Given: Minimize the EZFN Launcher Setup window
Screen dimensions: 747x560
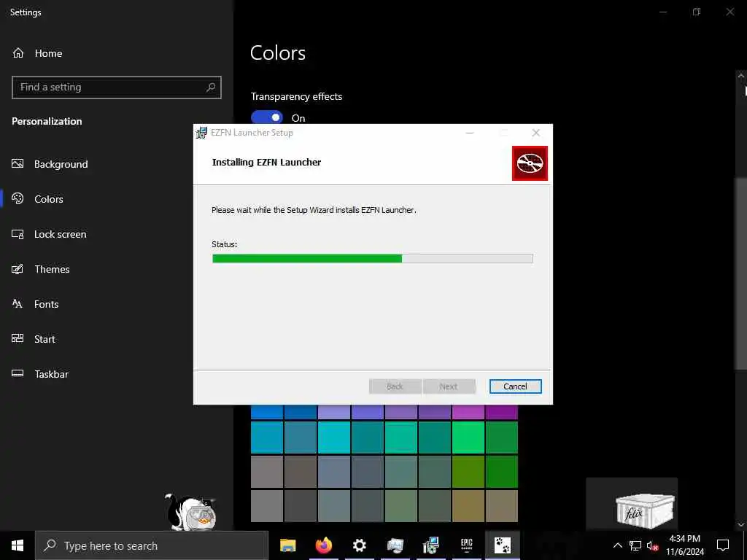Looking at the screenshot, I should [470, 133].
